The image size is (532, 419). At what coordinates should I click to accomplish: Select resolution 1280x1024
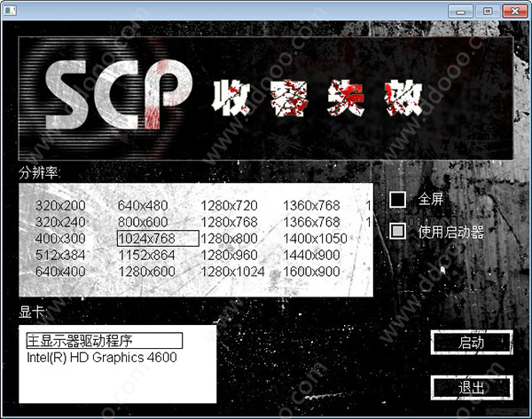(232, 272)
